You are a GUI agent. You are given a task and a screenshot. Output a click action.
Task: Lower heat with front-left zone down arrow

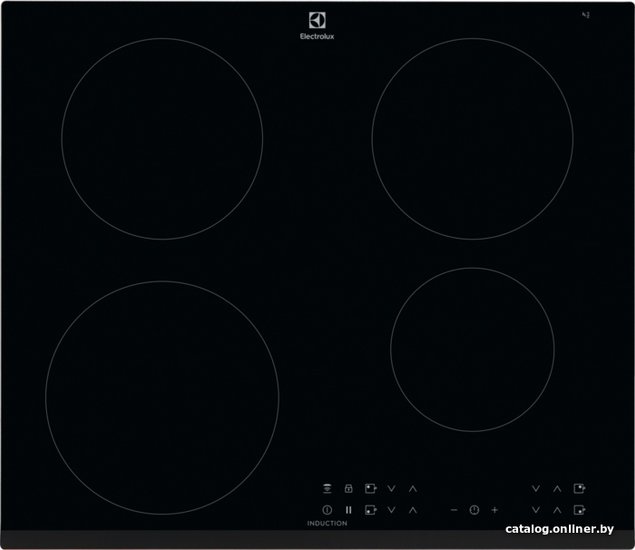click(x=391, y=510)
